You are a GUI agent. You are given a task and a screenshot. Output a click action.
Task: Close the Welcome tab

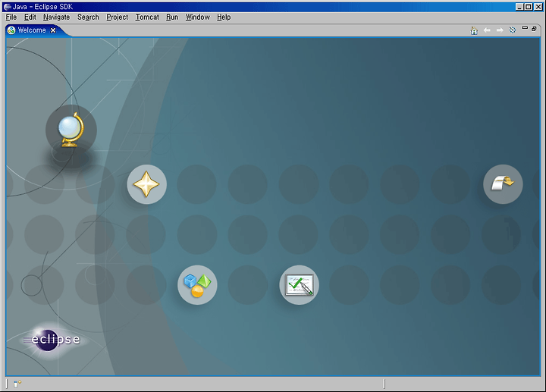coord(53,30)
